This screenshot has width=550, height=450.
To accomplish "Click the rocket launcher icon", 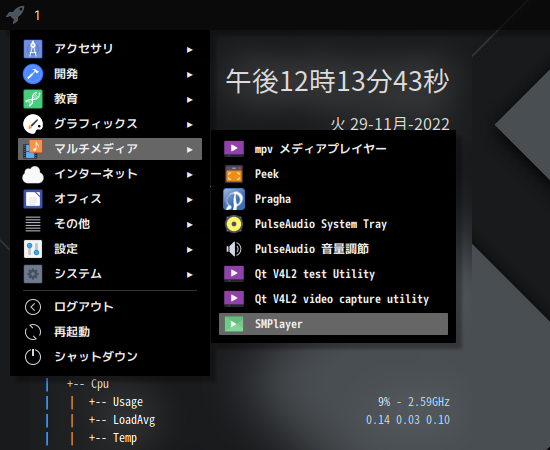I will pyautogui.click(x=15, y=14).
